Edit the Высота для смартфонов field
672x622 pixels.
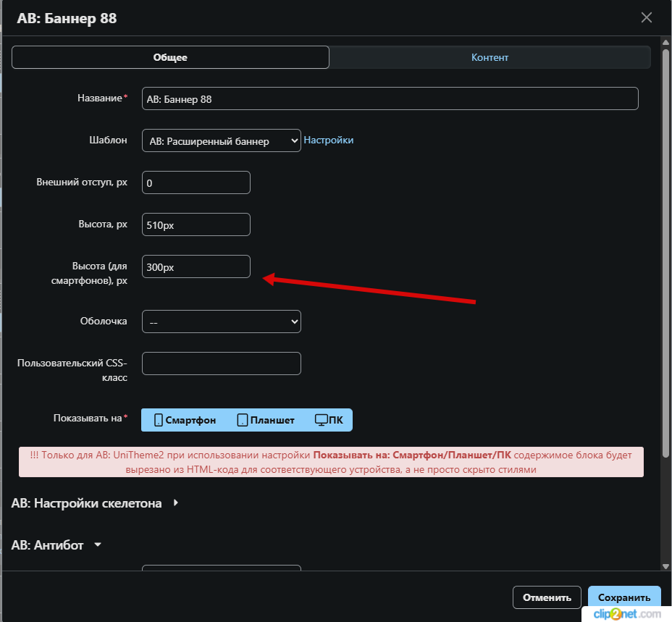pyautogui.click(x=196, y=266)
